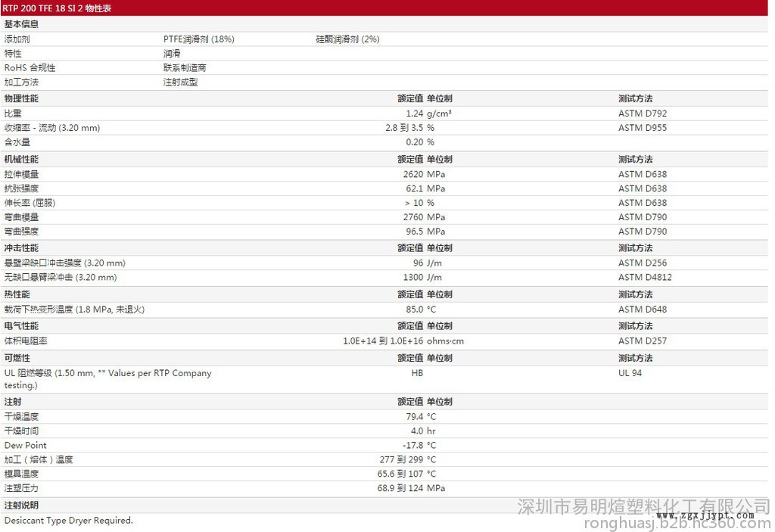Click the ASTM D792 test method
Viewport: 775px width, 532px height.
(x=642, y=114)
